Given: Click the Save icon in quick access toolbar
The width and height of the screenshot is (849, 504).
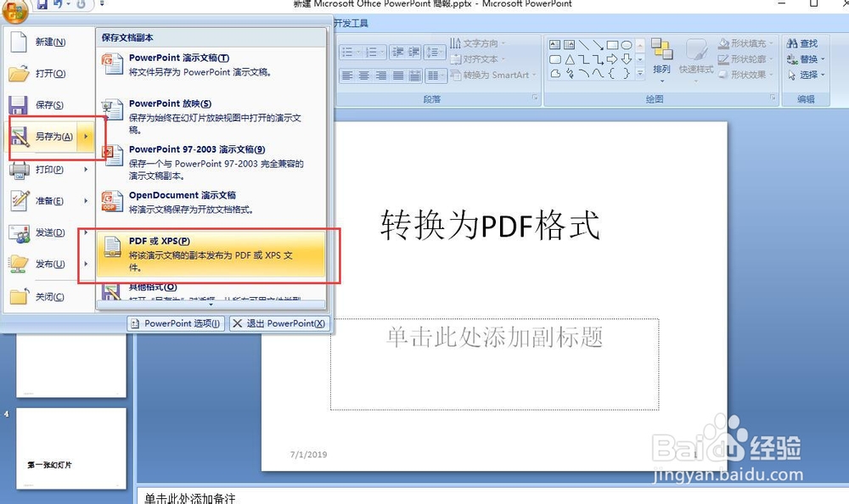Looking at the screenshot, I should pyautogui.click(x=42, y=4).
